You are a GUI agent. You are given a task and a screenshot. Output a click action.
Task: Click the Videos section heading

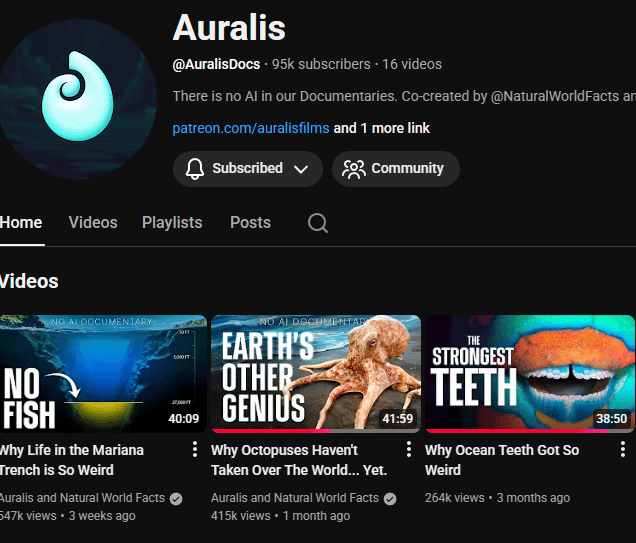click(29, 281)
